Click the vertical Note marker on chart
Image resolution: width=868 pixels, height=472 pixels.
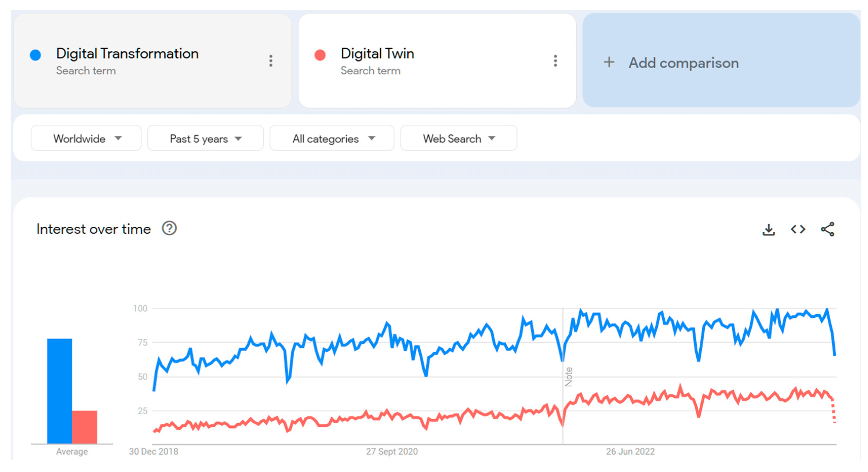coord(568,377)
